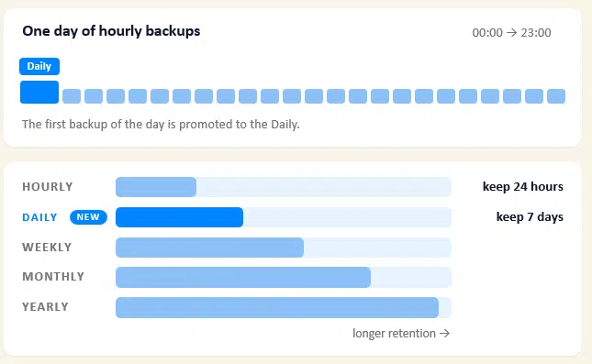Click the Daily label badge above the blocks
This screenshot has width=592, height=364.
pos(39,66)
